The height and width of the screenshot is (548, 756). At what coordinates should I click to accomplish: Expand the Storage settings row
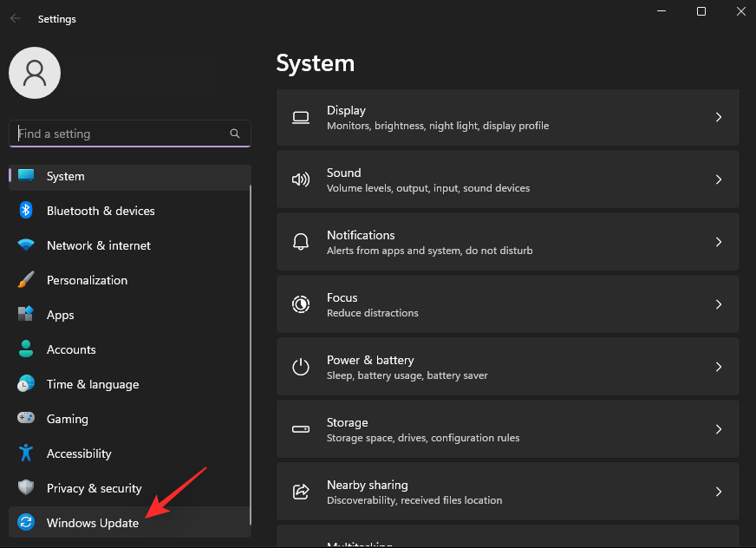[508, 428]
